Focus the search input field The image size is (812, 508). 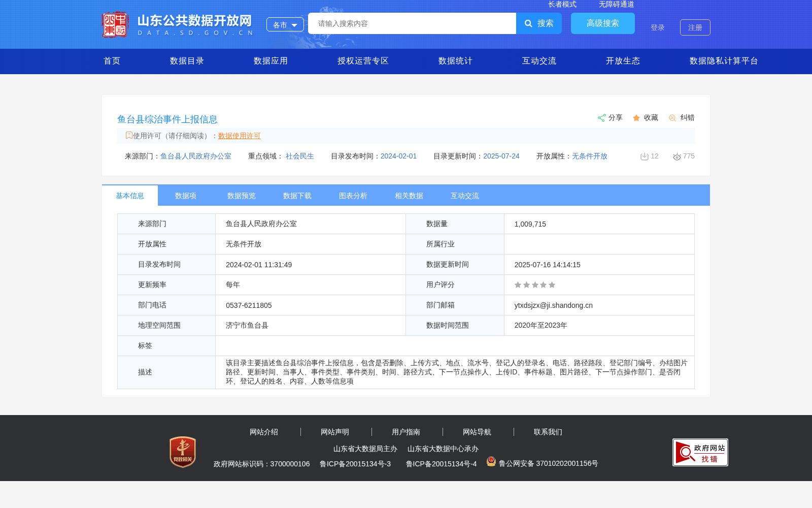pos(412,23)
